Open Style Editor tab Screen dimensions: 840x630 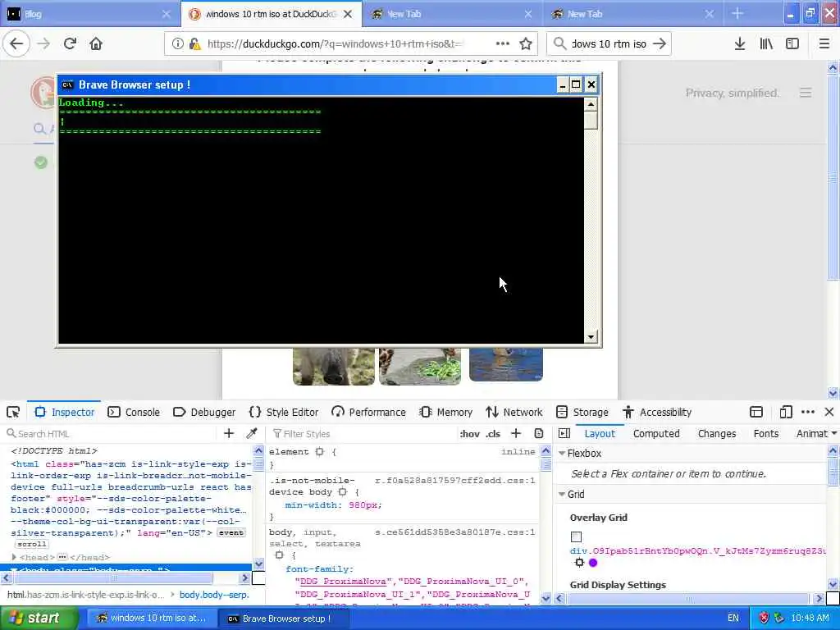coord(283,412)
